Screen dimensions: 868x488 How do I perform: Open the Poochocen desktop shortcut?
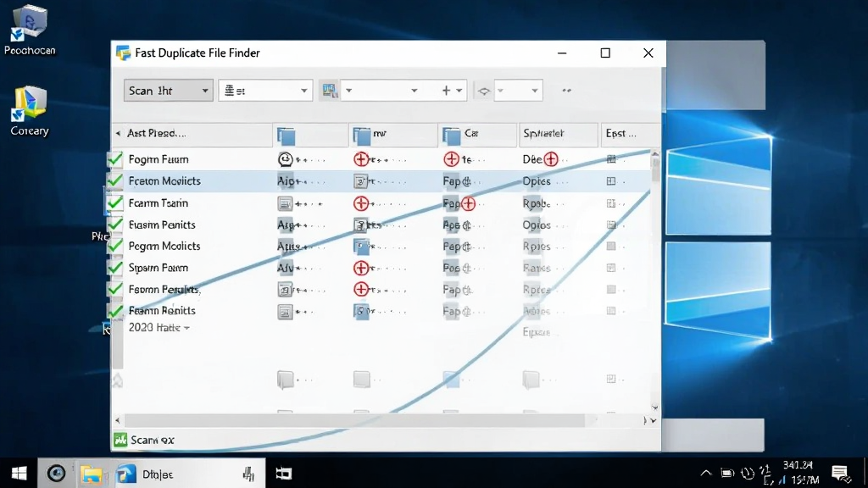point(30,30)
